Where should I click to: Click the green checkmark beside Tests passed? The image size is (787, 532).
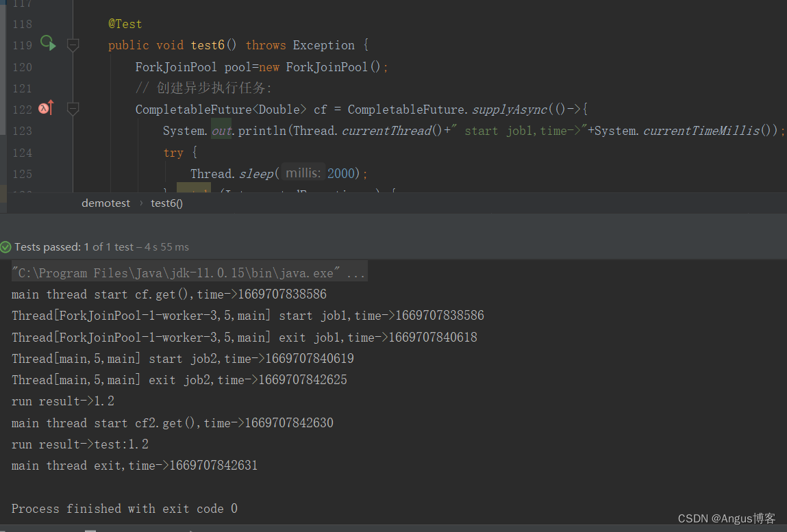pyautogui.click(x=5, y=247)
